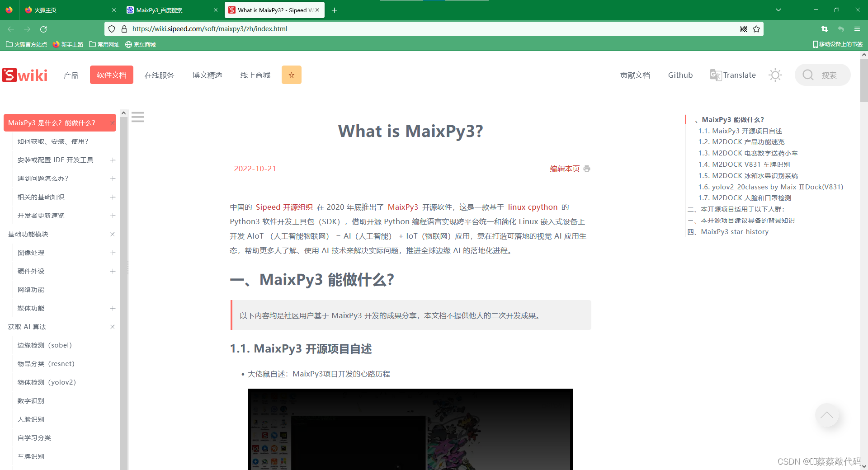Screen dimensions: 868x470
Task: Open 京东商城 bookmark
Action: [x=140, y=44]
